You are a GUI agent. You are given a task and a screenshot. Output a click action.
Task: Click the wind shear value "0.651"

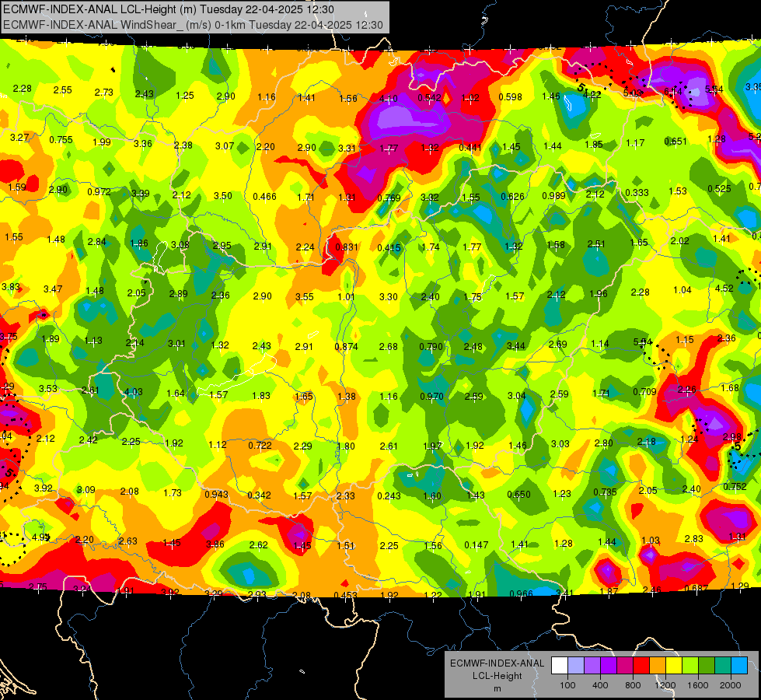(x=675, y=142)
